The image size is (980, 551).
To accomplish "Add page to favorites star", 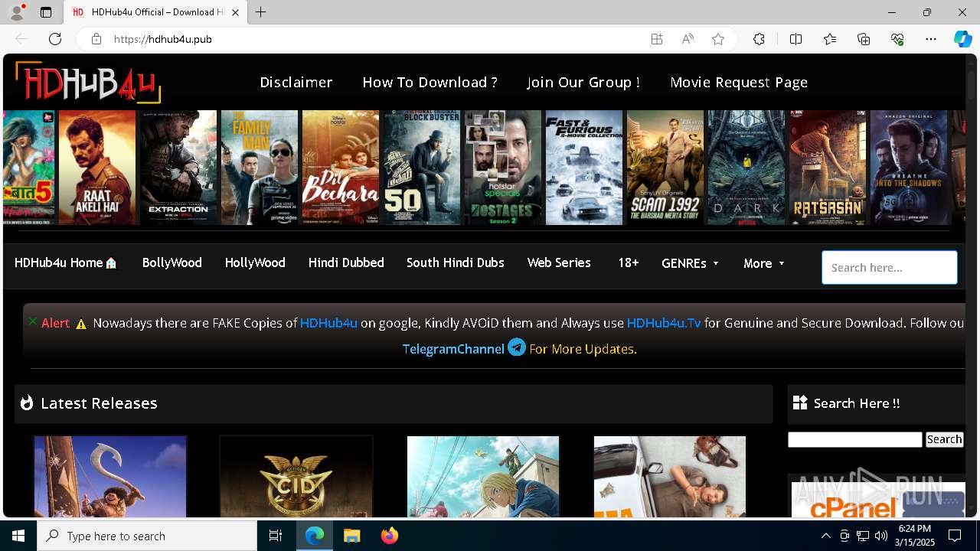I will (x=718, y=39).
